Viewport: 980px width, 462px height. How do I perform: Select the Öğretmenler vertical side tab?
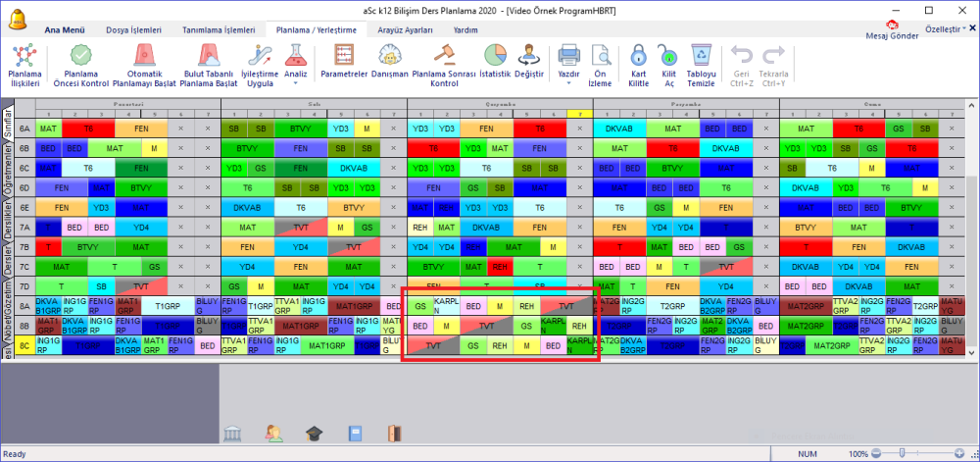(x=7, y=170)
